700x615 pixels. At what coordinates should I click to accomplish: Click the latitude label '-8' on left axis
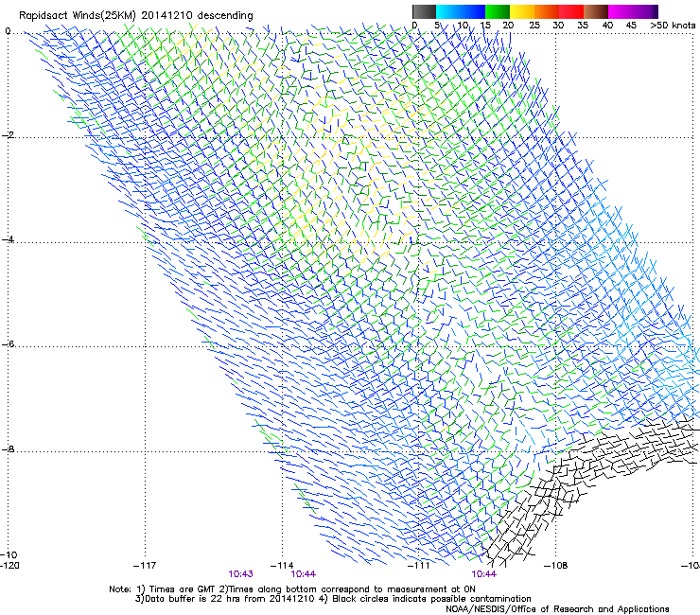tap(8, 449)
